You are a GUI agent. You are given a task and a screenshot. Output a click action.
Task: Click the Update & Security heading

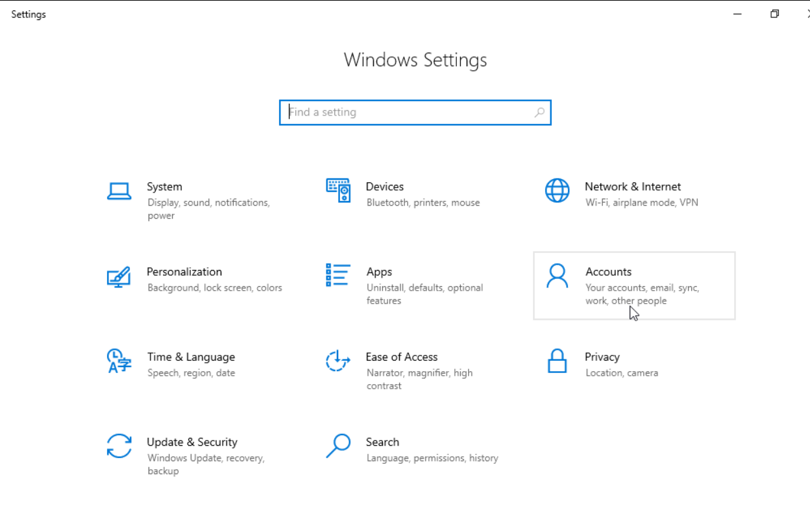(192, 442)
